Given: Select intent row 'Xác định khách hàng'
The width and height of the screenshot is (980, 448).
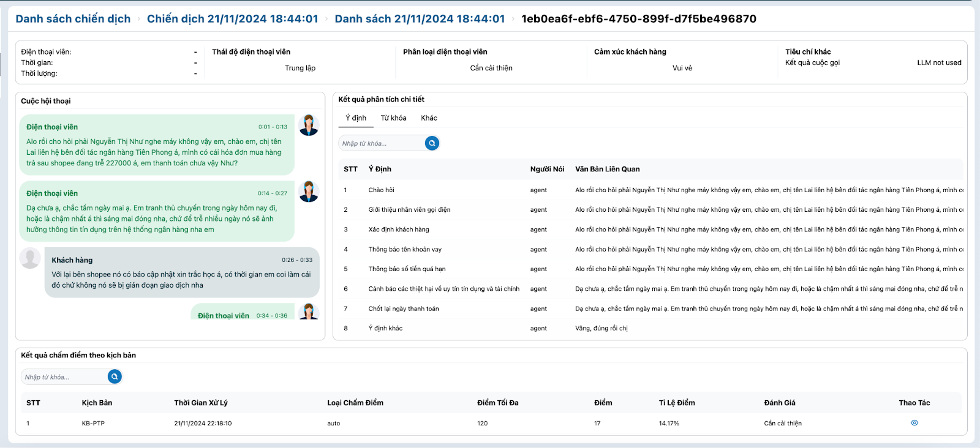Looking at the screenshot, I should point(651,230).
